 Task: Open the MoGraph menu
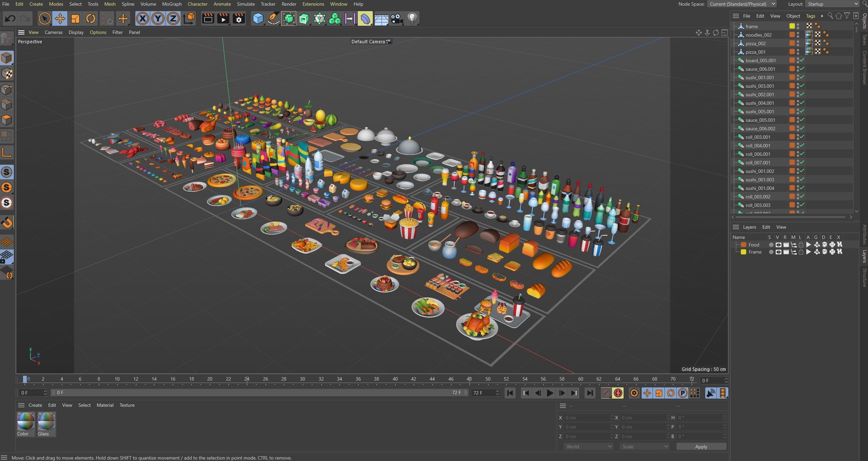[172, 4]
